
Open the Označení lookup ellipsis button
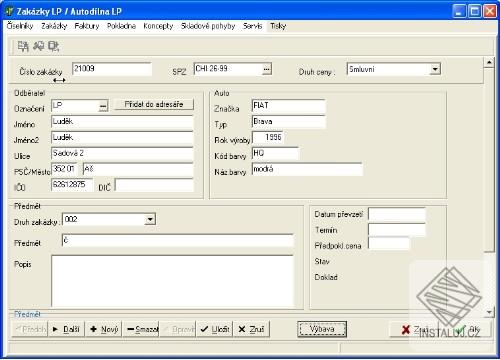(x=103, y=106)
